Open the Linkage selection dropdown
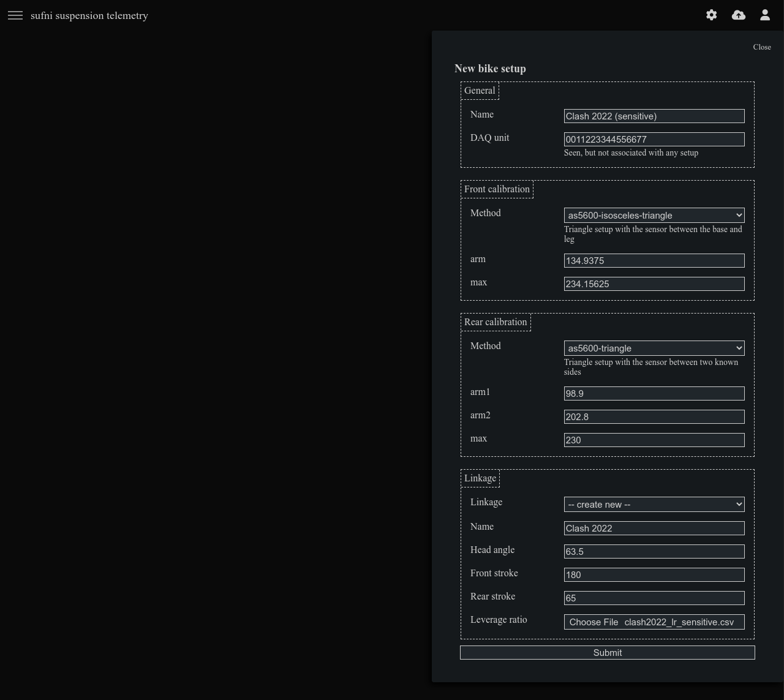 (x=654, y=504)
